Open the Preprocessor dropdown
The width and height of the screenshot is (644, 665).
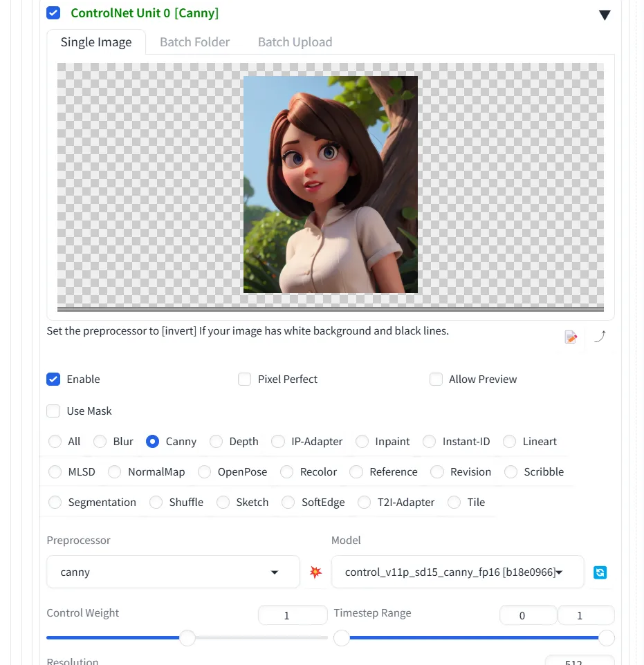(x=173, y=572)
